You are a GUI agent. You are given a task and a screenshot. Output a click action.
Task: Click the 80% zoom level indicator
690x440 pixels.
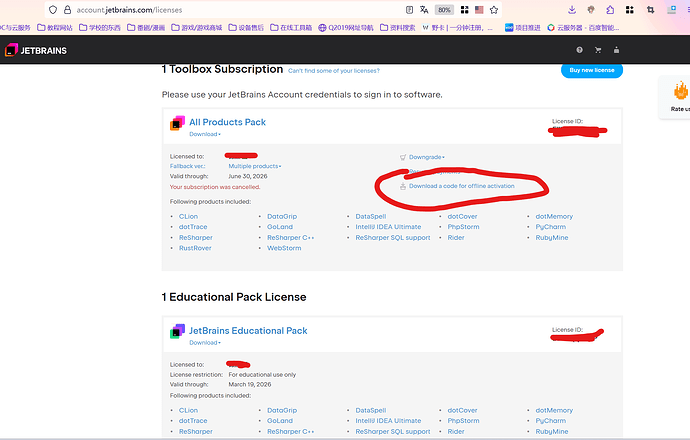click(x=444, y=10)
